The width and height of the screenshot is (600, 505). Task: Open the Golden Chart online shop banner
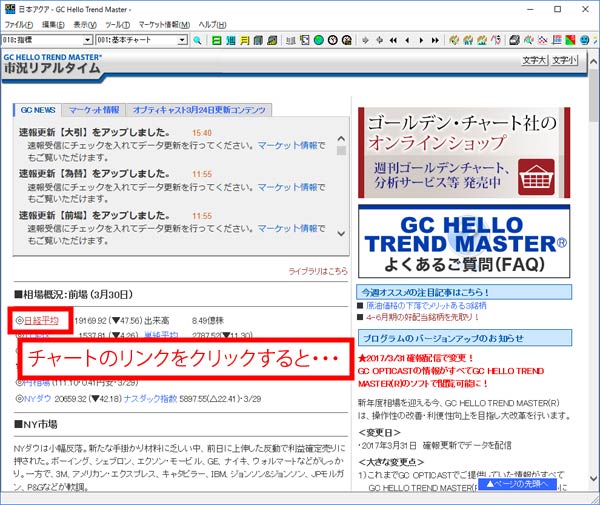(464, 153)
